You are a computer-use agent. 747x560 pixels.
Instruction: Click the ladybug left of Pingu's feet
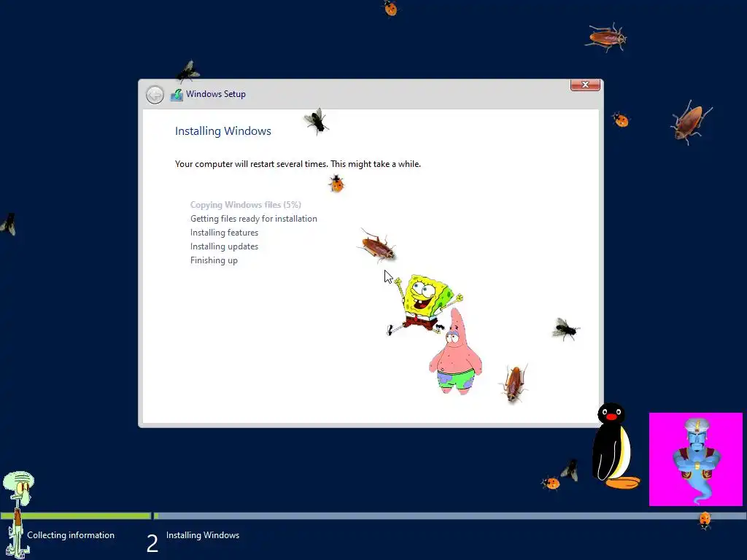click(x=551, y=483)
